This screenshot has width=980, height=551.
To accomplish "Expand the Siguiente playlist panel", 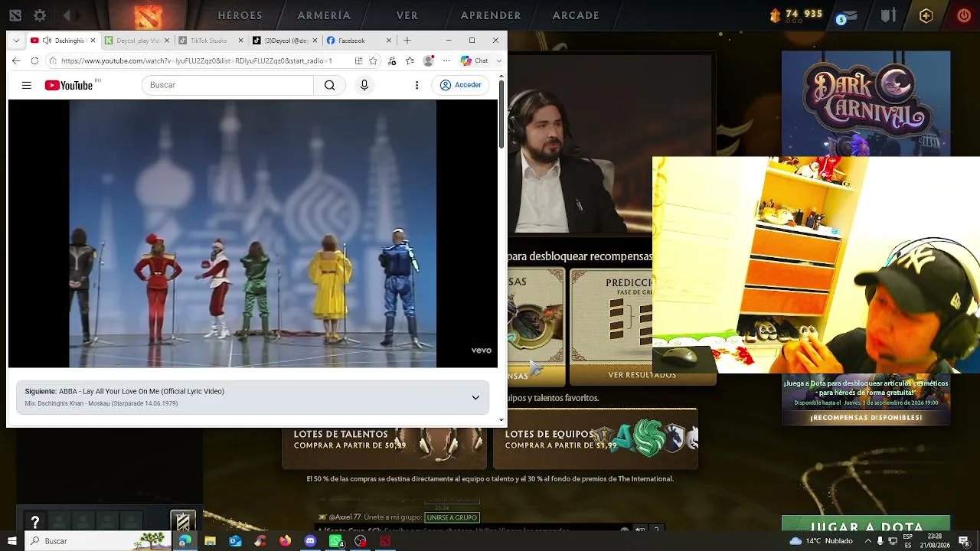I will [475, 397].
